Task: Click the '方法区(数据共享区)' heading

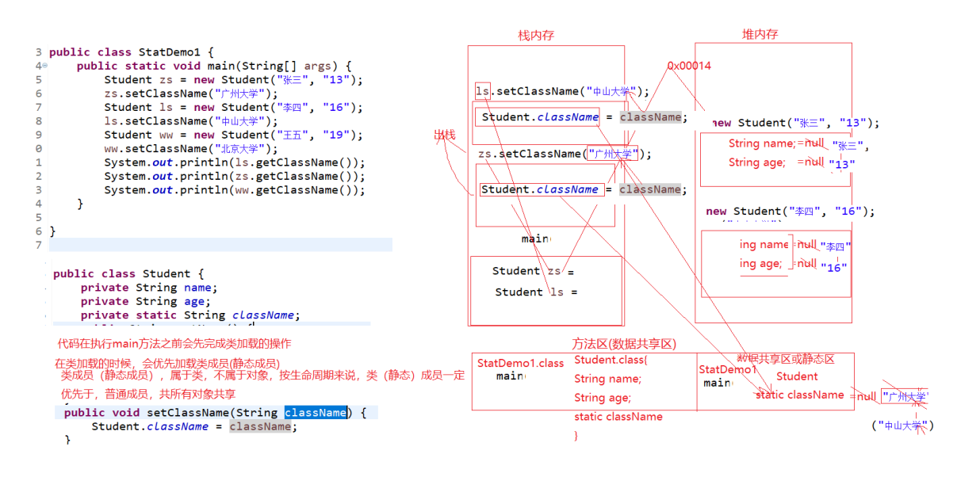Action: (623, 344)
